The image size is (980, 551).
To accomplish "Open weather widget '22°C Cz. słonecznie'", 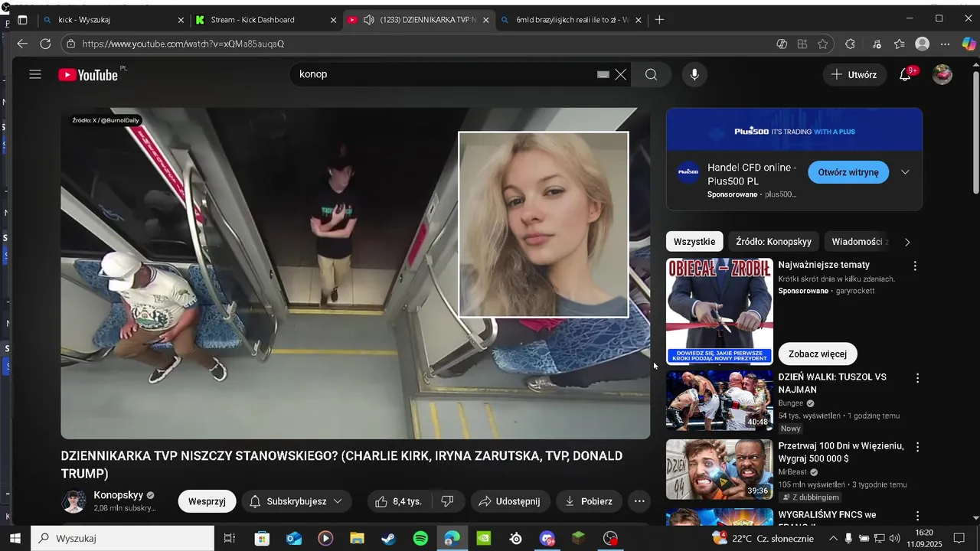I will tap(763, 539).
